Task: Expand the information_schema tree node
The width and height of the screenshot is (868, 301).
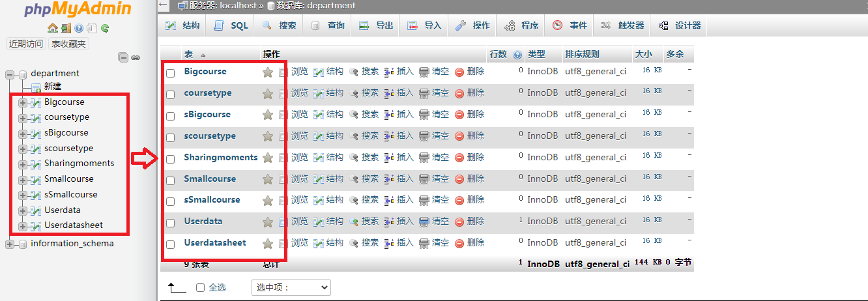Action: coord(9,244)
